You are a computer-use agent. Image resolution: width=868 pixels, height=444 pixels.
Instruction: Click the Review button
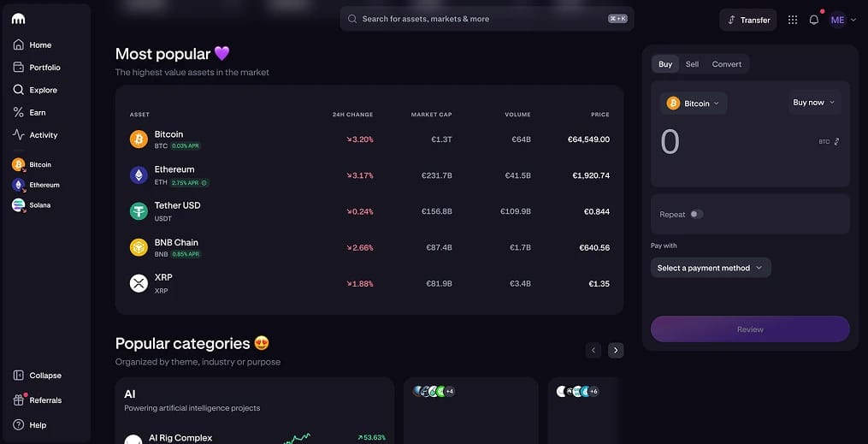point(750,329)
